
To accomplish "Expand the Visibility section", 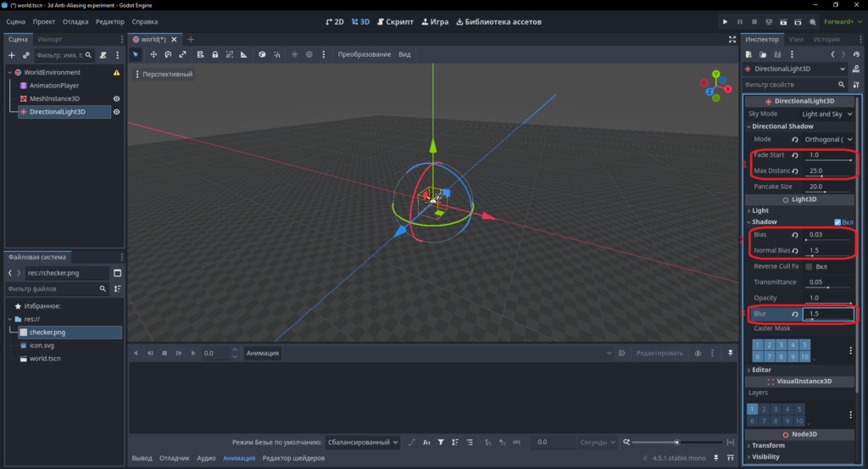I will point(799,457).
